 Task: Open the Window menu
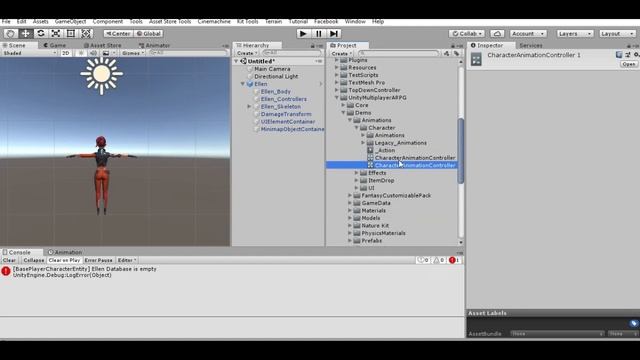[x=355, y=22]
